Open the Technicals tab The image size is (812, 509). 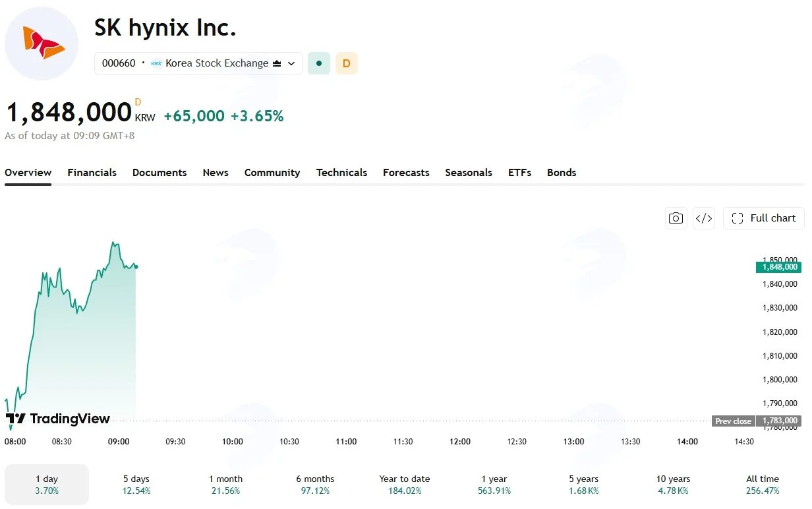click(341, 173)
